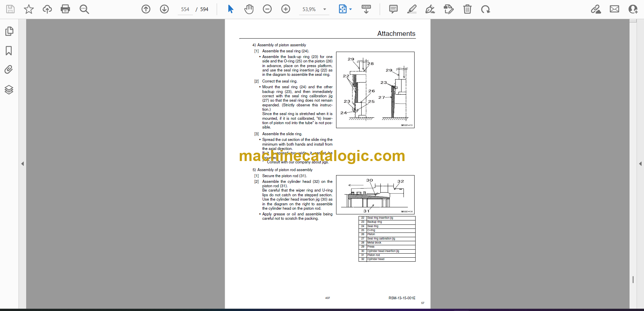Click the share link icon
Screen dimensions: 644x311
coord(596,9)
